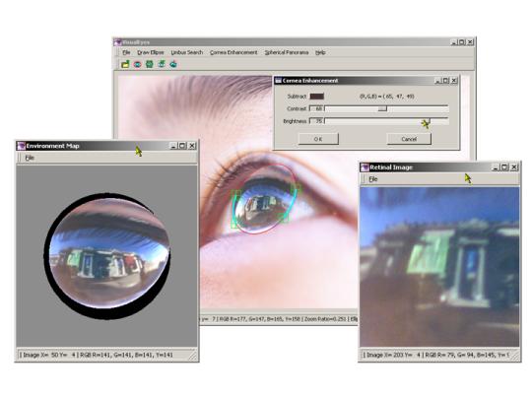Screen dimensions: 532x399
Task: Click OK in Cornea Enhancement dialog
Action: point(318,139)
